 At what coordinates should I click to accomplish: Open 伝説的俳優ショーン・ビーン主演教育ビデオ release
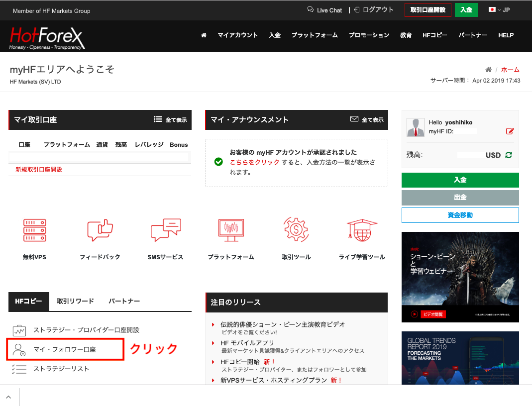(283, 324)
